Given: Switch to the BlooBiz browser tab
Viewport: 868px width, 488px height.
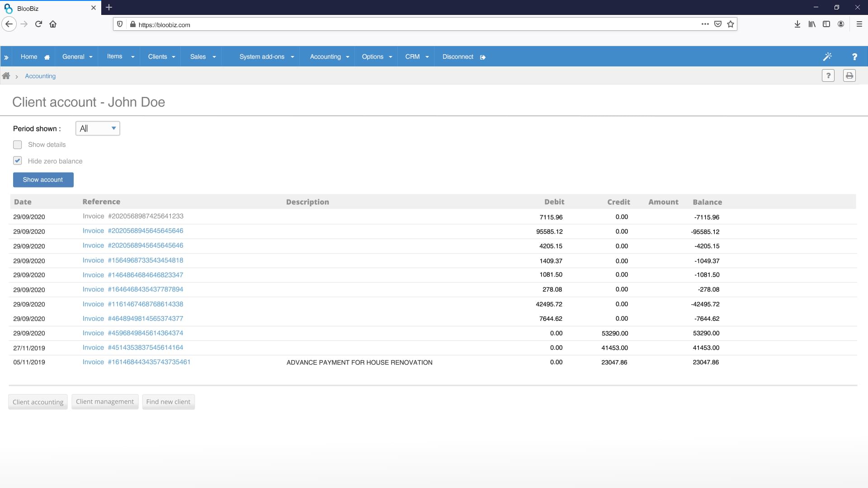Looking at the screenshot, I should click(50, 8).
